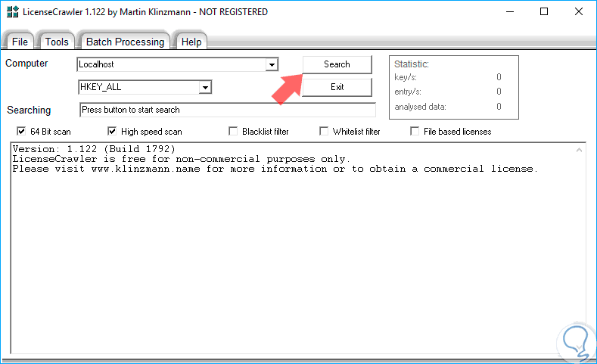Expand the HKEY_ALL registry hive dropdown
The height and width of the screenshot is (364, 597).
pyautogui.click(x=205, y=88)
